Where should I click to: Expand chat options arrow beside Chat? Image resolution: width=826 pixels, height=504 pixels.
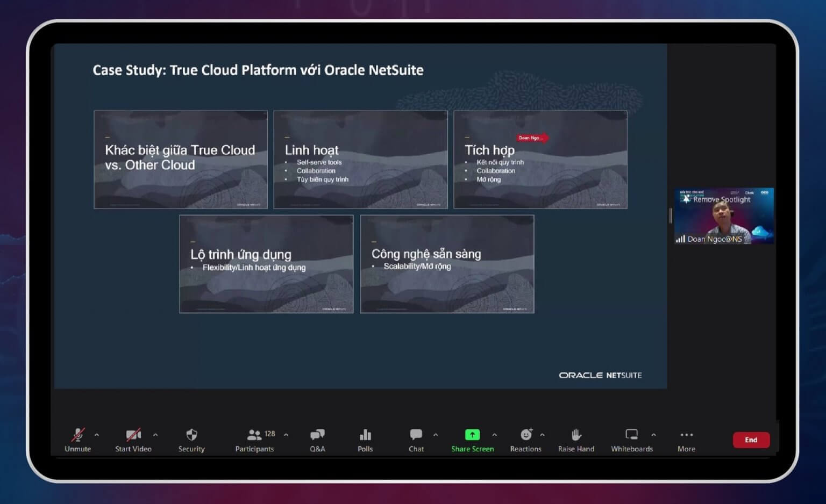coord(436,435)
